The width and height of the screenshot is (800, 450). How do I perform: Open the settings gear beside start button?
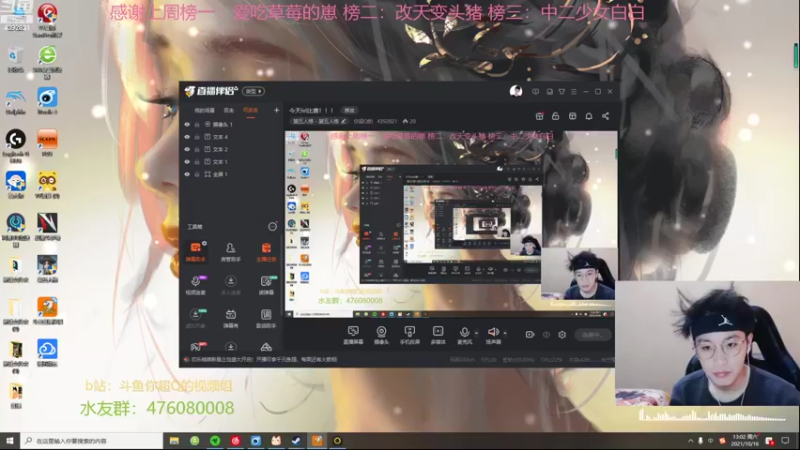pyautogui.click(x=562, y=335)
